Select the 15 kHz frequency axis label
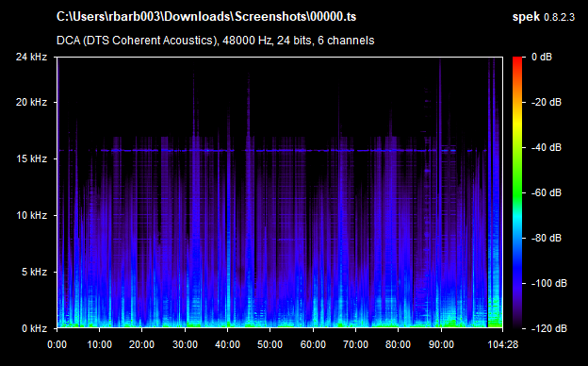 [31, 158]
